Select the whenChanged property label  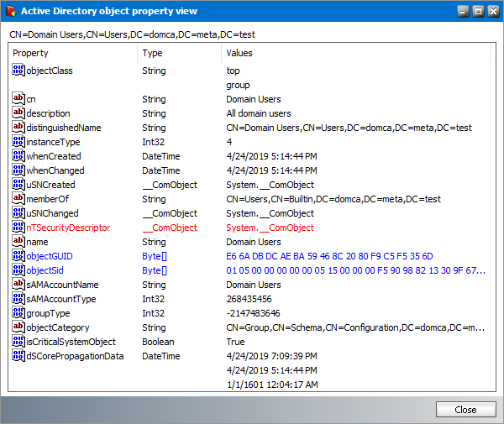click(x=55, y=170)
